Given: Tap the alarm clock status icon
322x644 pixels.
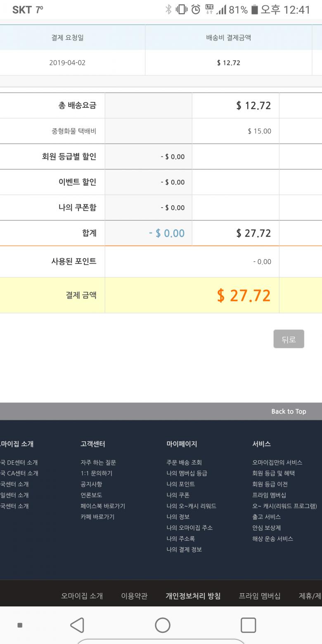Looking at the screenshot, I should coord(196,9).
